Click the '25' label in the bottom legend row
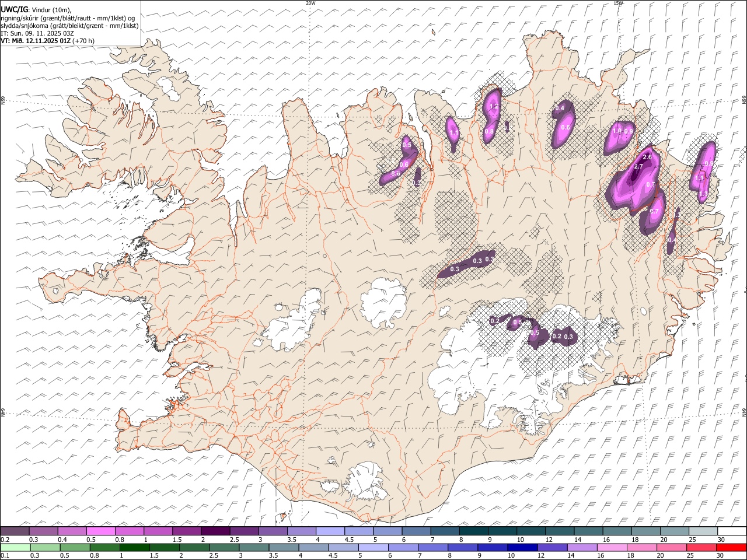The height and width of the screenshot is (560, 747). click(x=690, y=555)
